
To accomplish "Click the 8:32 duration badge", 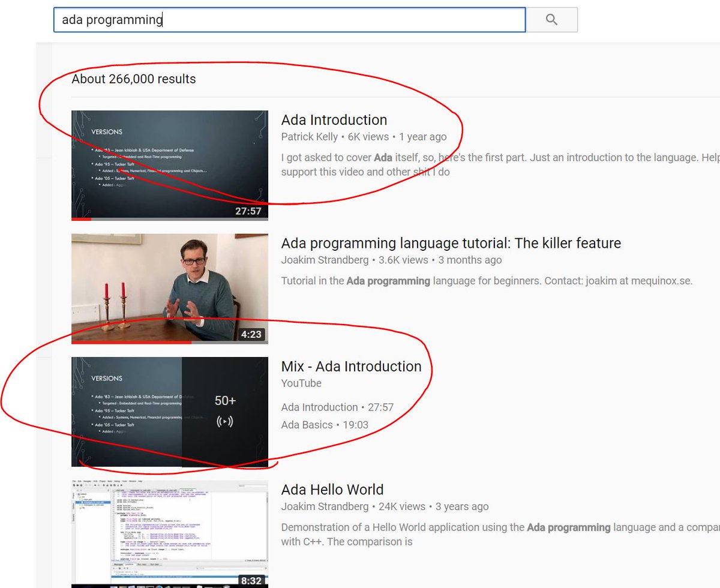I will pyautogui.click(x=251, y=581).
